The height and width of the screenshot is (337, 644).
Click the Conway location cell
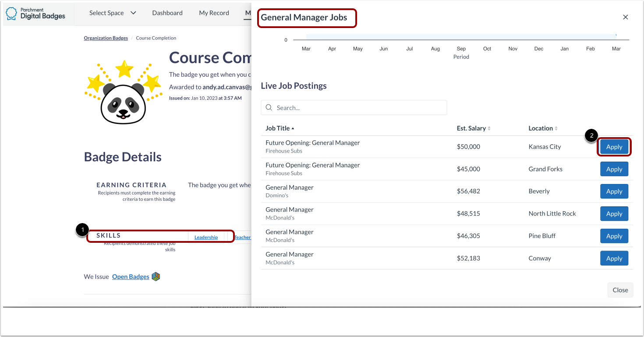pos(540,259)
